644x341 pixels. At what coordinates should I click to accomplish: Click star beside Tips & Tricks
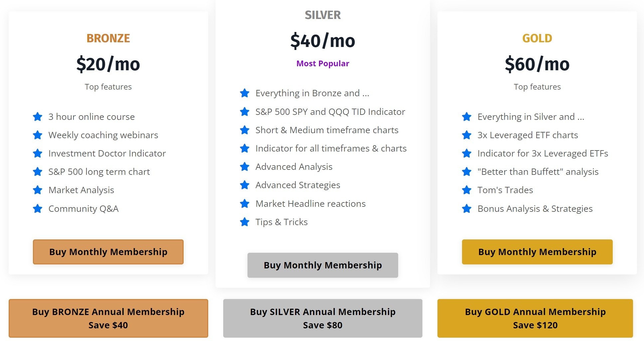point(244,222)
